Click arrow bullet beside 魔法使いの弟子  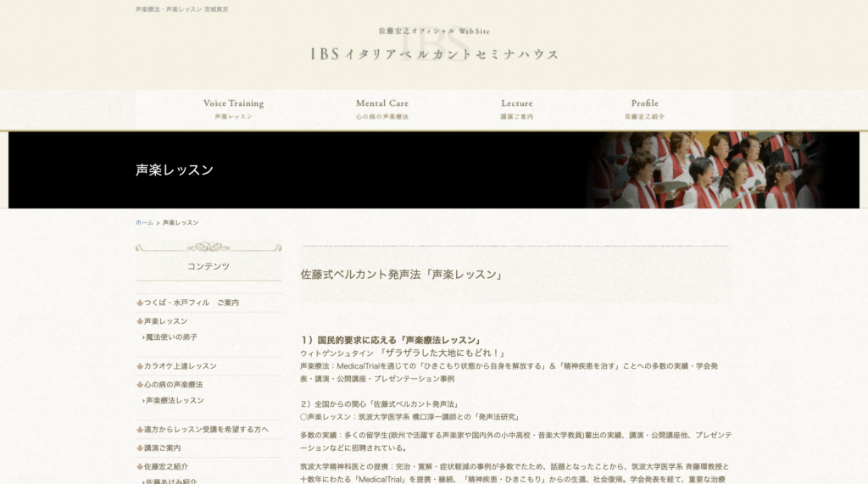tap(143, 337)
